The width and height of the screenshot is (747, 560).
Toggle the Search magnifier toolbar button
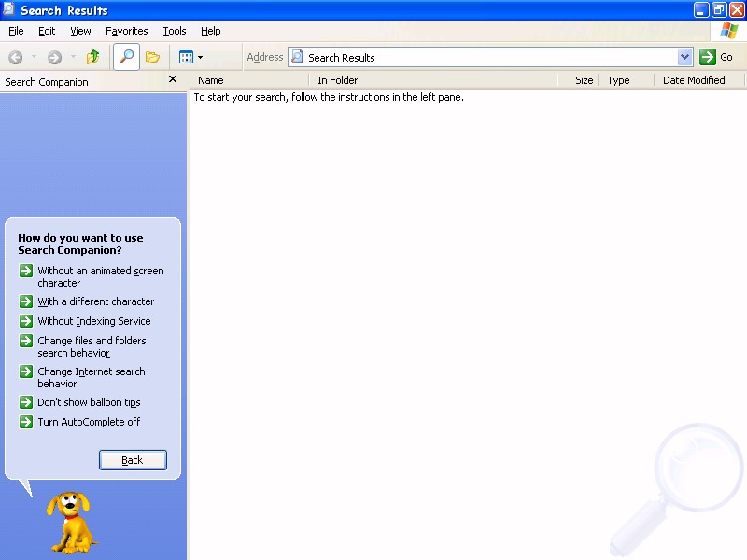click(x=126, y=57)
